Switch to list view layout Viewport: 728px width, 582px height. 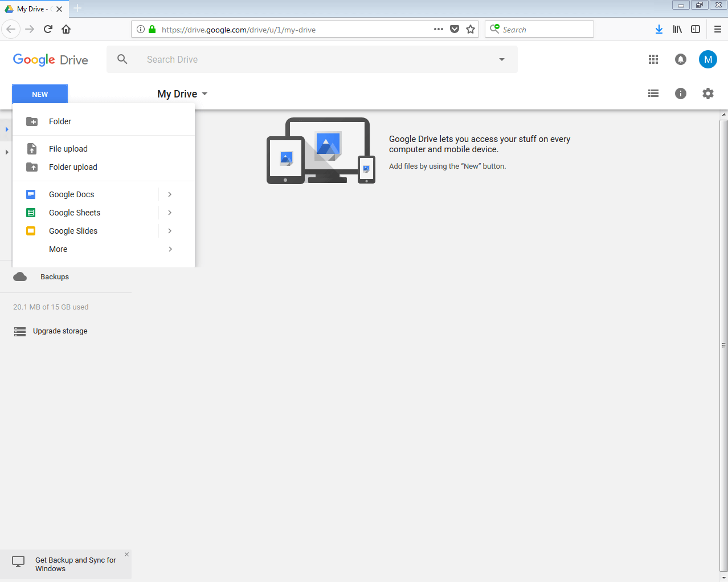(x=653, y=93)
